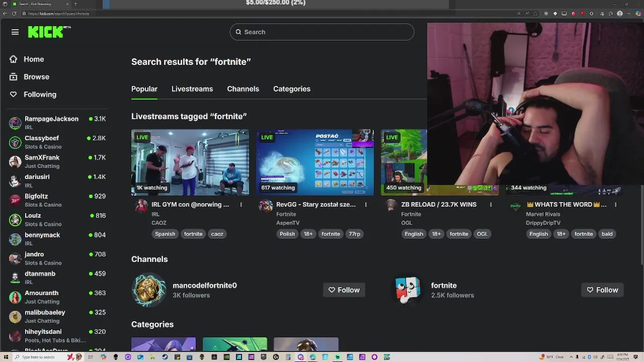Image resolution: width=644 pixels, height=362 pixels.
Task: Go to Home in sidebar
Action: coord(34,59)
